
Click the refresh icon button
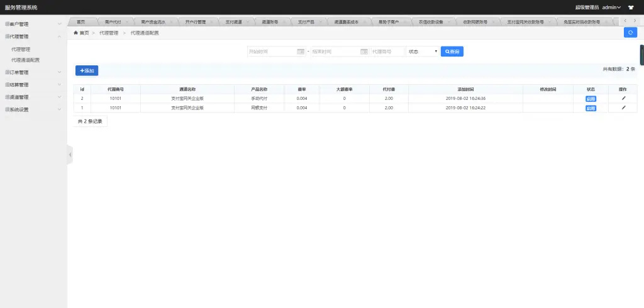[630, 33]
